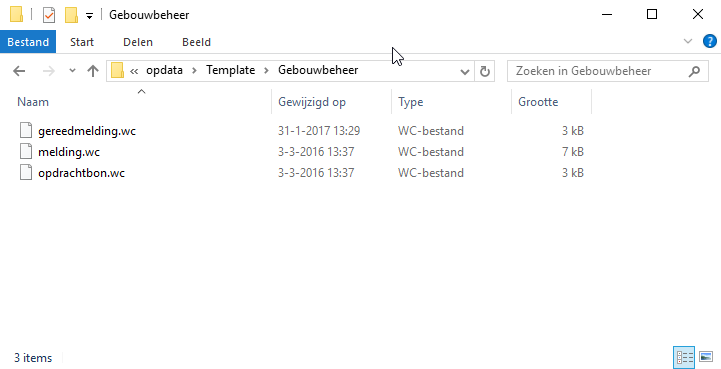This screenshot has width=721, height=369.
Task: Click the search magnifier icon
Action: (x=694, y=71)
